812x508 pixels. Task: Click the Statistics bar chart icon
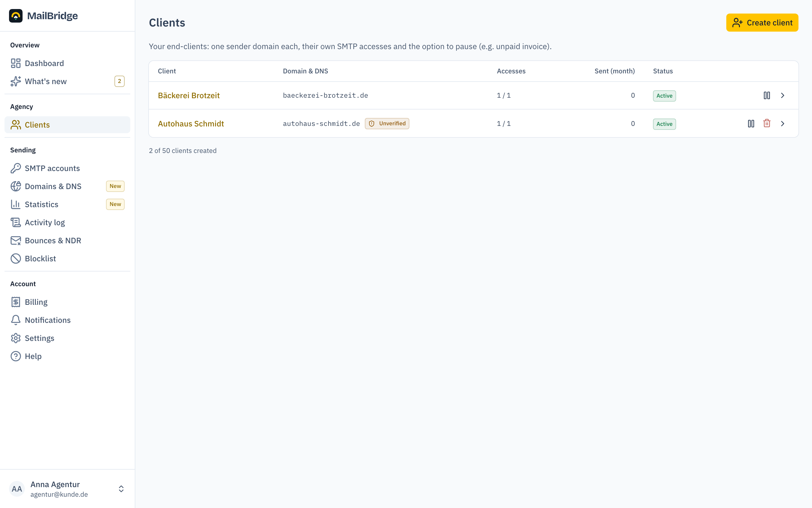pos(16,204)
